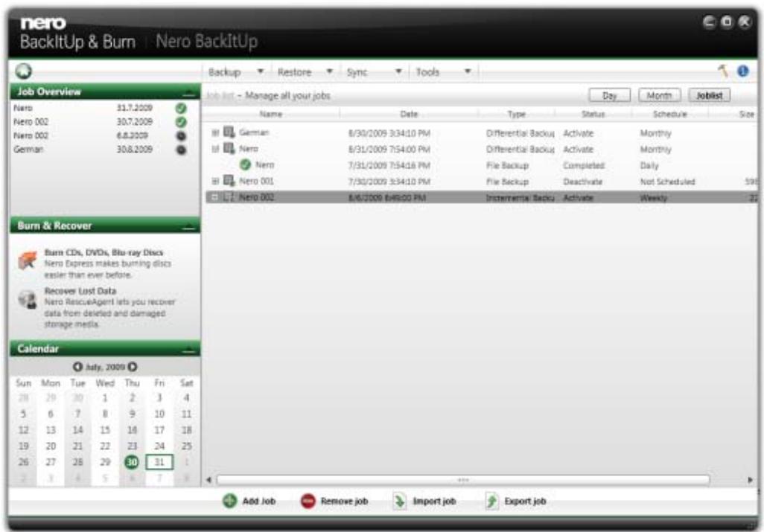Click the Nero 002 job icon in selected row

point(229,197)
